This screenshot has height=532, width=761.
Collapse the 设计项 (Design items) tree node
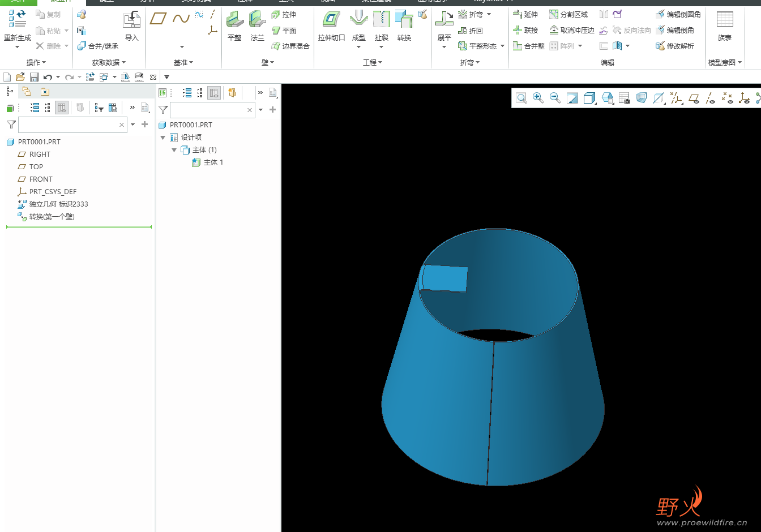163,138
